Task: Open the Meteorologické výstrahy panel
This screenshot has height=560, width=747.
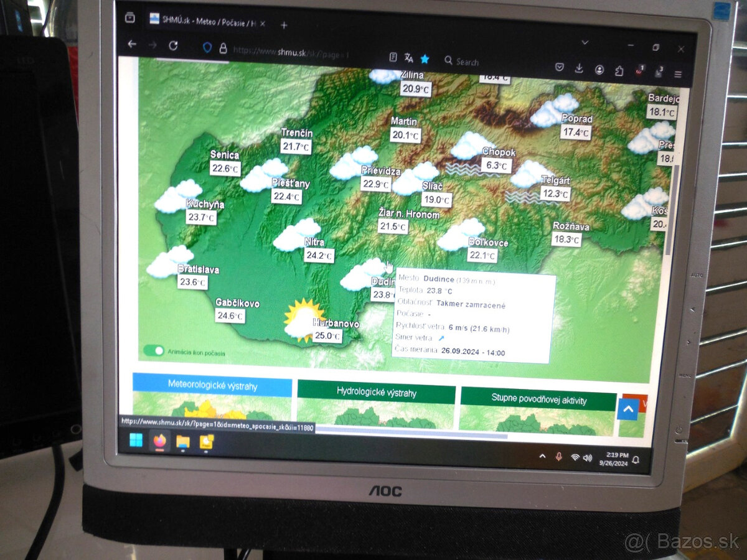Action: pos(212,386)
